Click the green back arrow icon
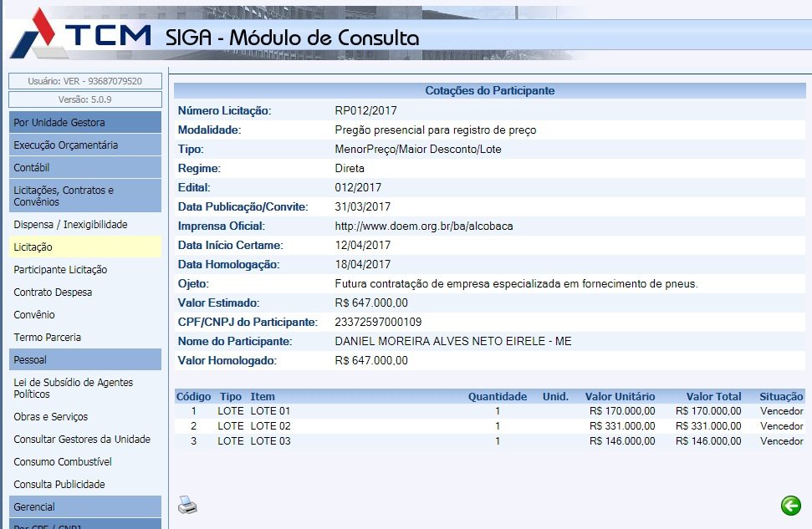 (789, 505)
